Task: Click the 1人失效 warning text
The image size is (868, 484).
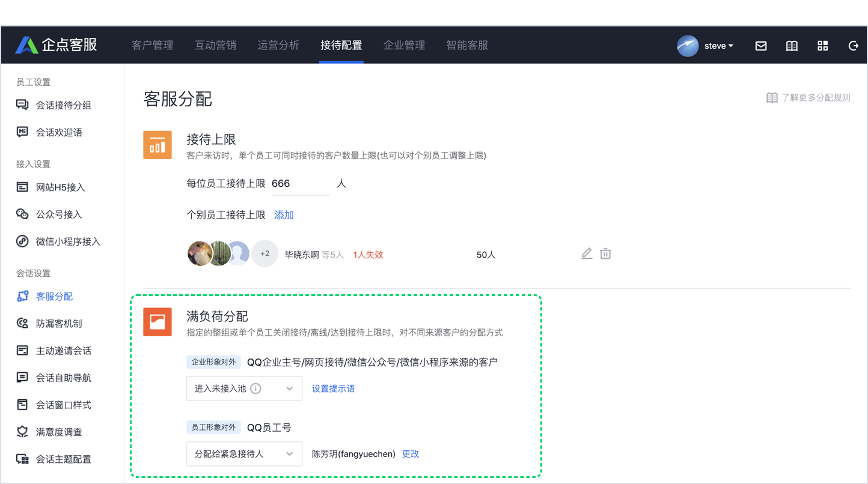Action: (368, 255)
